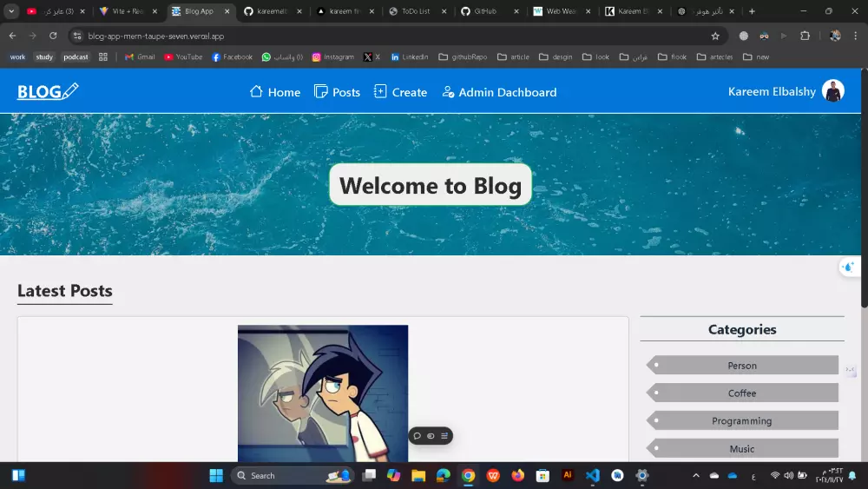868x489 pixels.
Task: Expand the flook bookmark folder
Action: pyautogui.click(x=672, y=57)
